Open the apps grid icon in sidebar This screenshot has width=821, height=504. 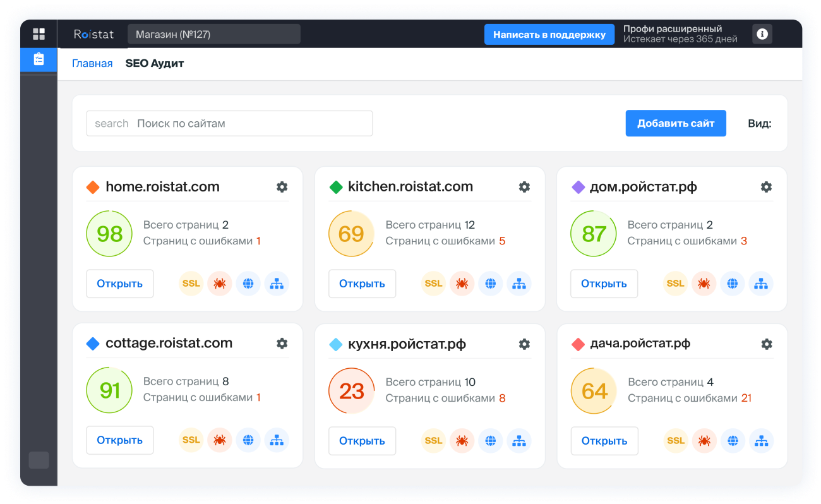39,34
